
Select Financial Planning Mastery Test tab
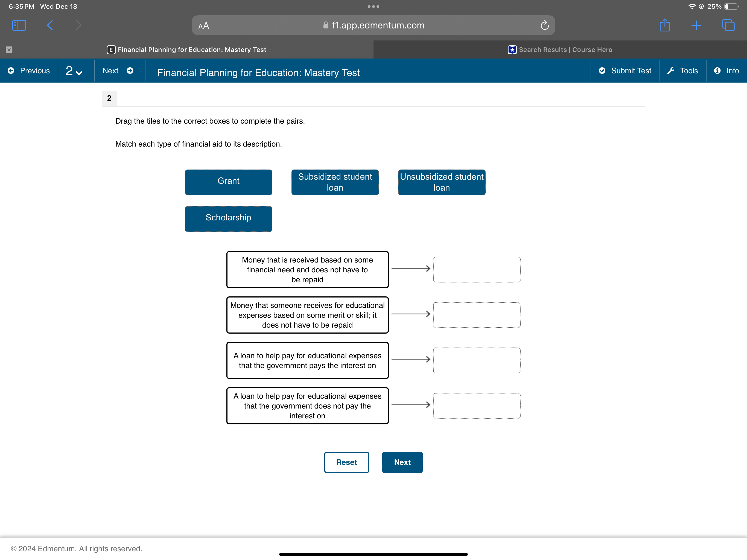tap(187, 50)
